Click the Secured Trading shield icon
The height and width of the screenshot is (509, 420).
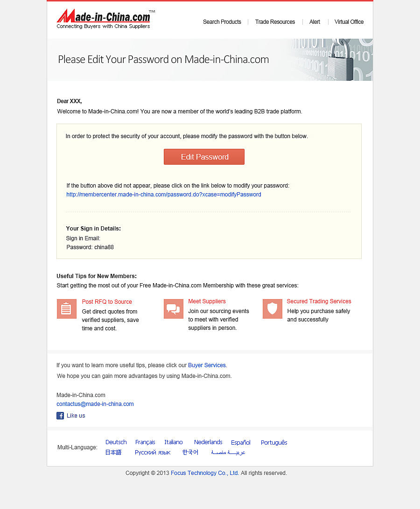(272, 309)
